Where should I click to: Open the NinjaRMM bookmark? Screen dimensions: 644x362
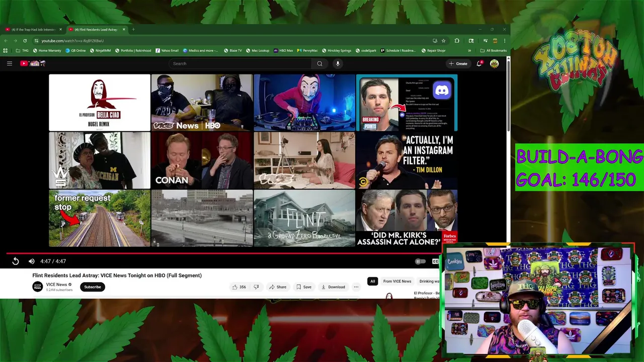tap(101, 50)
